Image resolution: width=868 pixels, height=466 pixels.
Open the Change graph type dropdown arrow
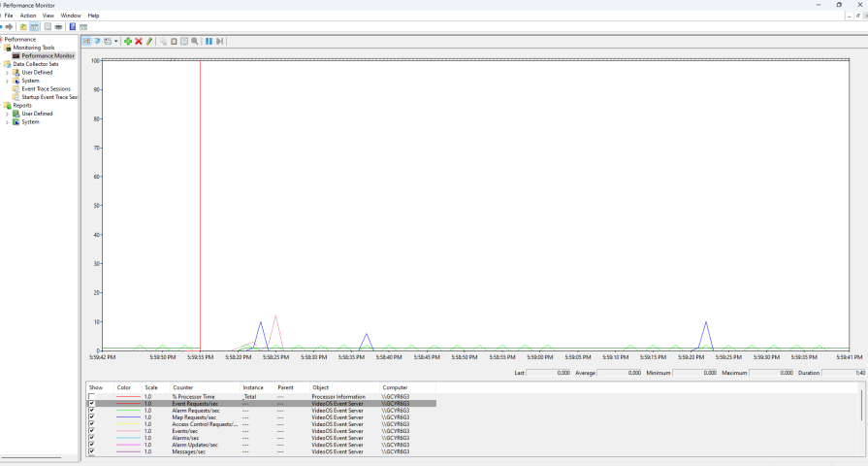117,41
